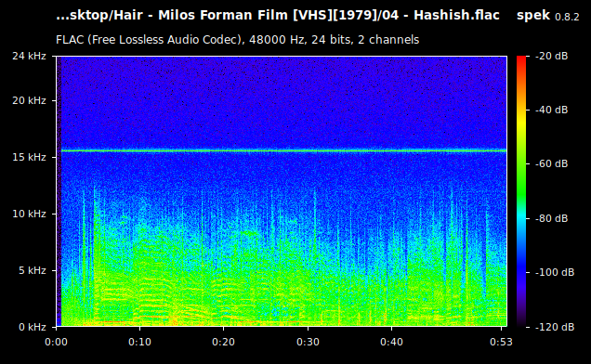Click the 20 kHz frequency axis label

click(x=29, y=100)
